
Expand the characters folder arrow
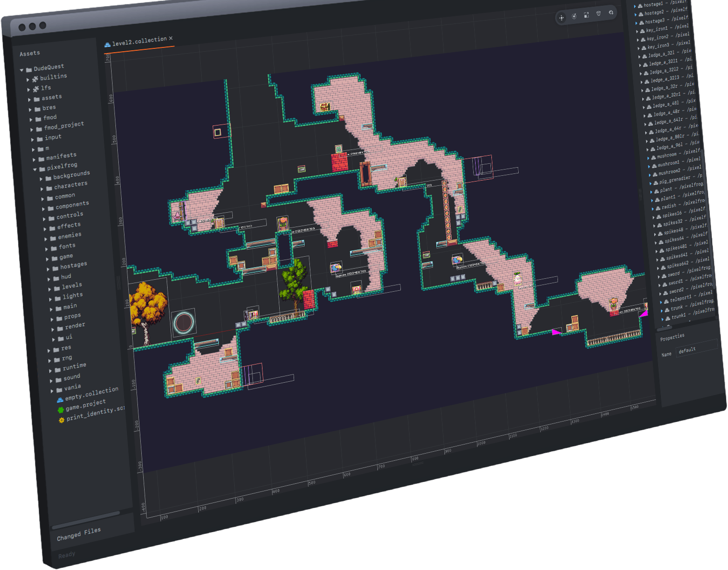pyautogui.click(x=42, y=189)
